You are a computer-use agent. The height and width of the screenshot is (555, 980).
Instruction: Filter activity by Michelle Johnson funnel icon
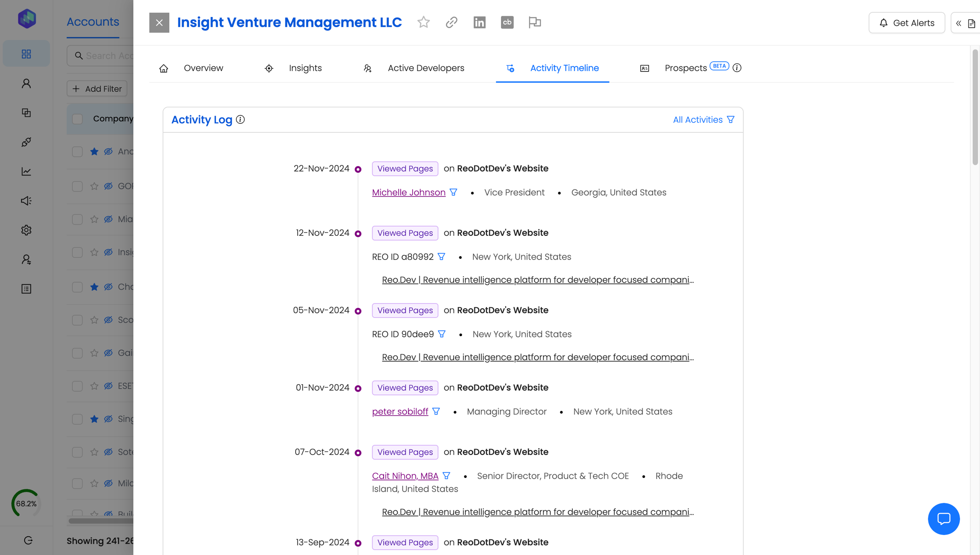(453, 192)
